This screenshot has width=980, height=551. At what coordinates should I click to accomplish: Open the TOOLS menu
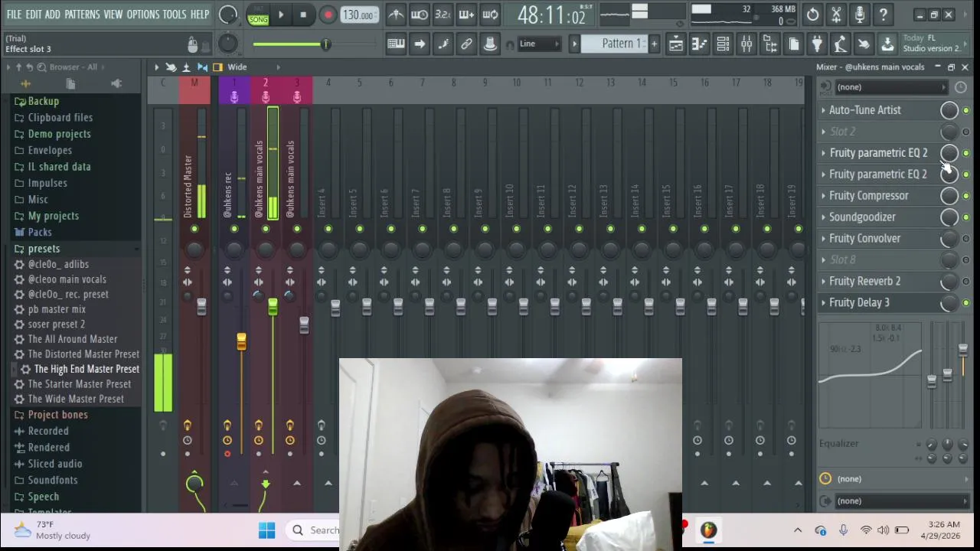pyautogui.click(x=175, y=15)
